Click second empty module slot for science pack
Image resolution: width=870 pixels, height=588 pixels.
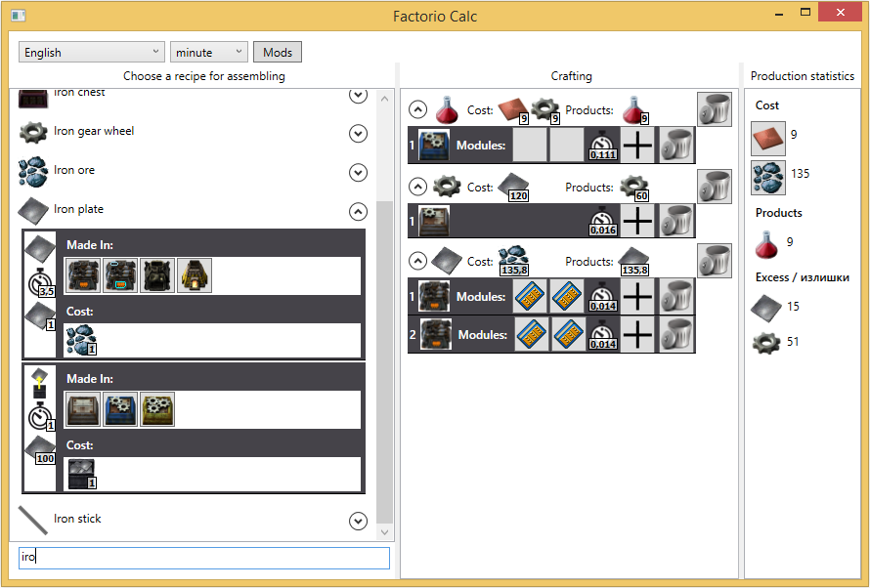pos(567,145)
